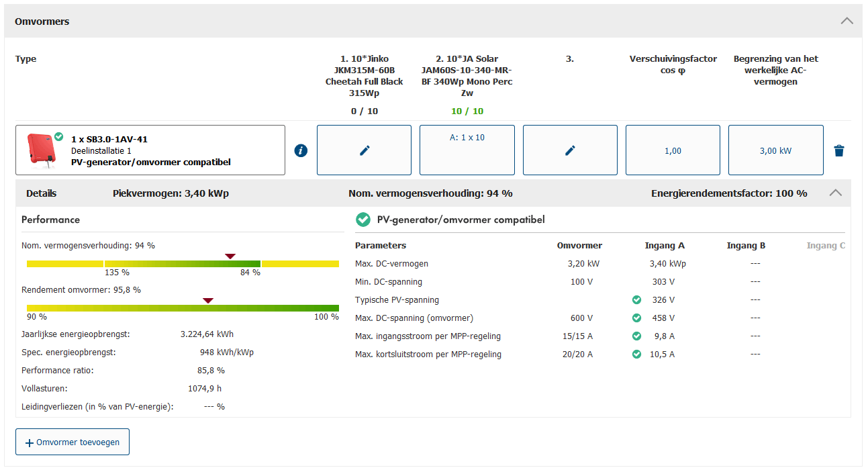Viewport: 868px width, 472px height.
Task: Delete the inverter with the trash icon
Action: click(x=838, y=150)
